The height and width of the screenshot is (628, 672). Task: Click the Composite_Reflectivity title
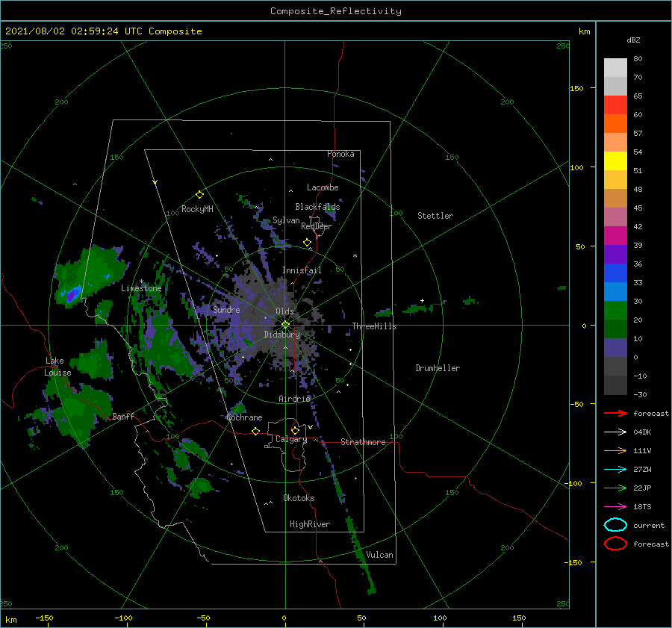tap(336, 11)
